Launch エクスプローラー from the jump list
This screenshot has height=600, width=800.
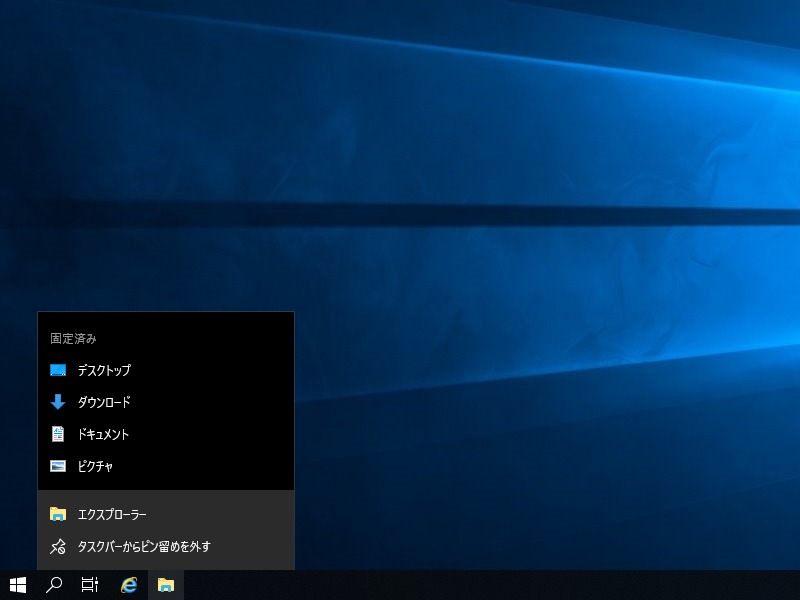tap(166, 514)
